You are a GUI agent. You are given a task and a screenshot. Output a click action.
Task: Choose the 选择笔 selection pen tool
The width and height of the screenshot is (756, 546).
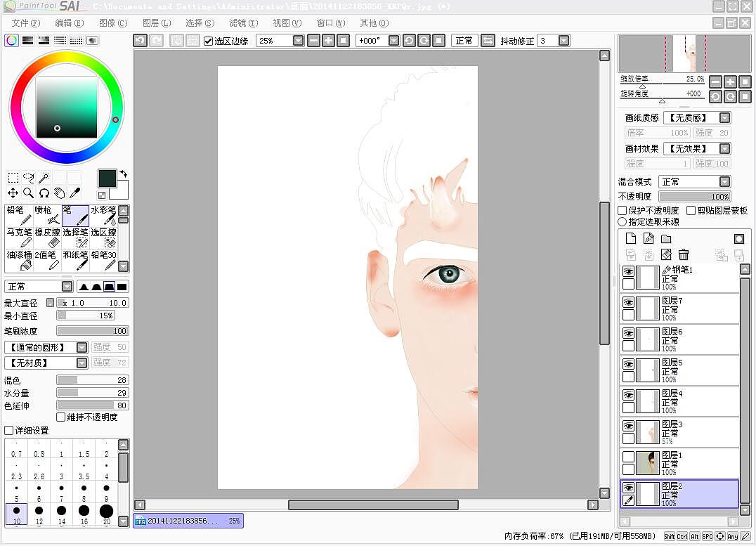(x=75, y=238)
